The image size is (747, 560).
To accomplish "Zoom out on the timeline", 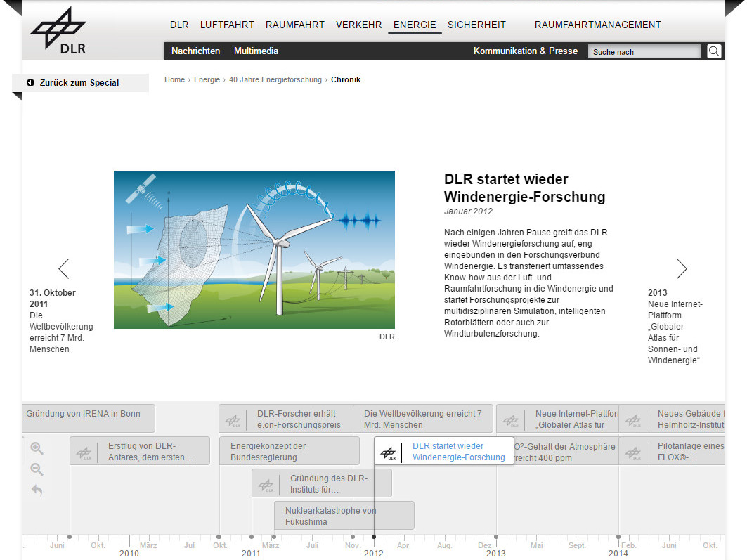I will 37,470.
